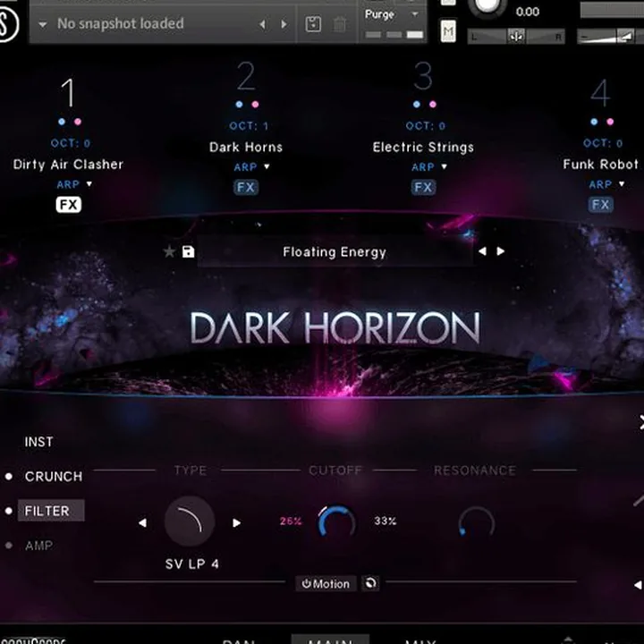Toggle the blue dot under layer 4

point(594,122)
